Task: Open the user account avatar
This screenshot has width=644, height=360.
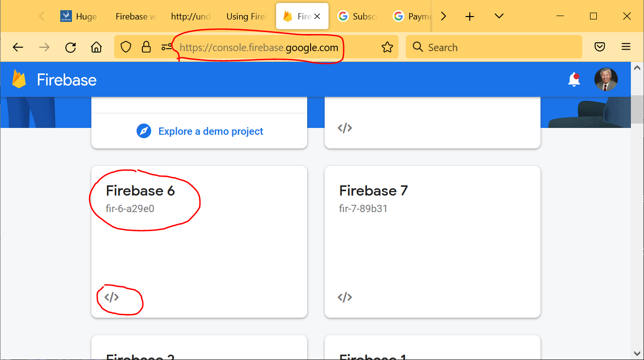Action: click(x=606, y=80)
